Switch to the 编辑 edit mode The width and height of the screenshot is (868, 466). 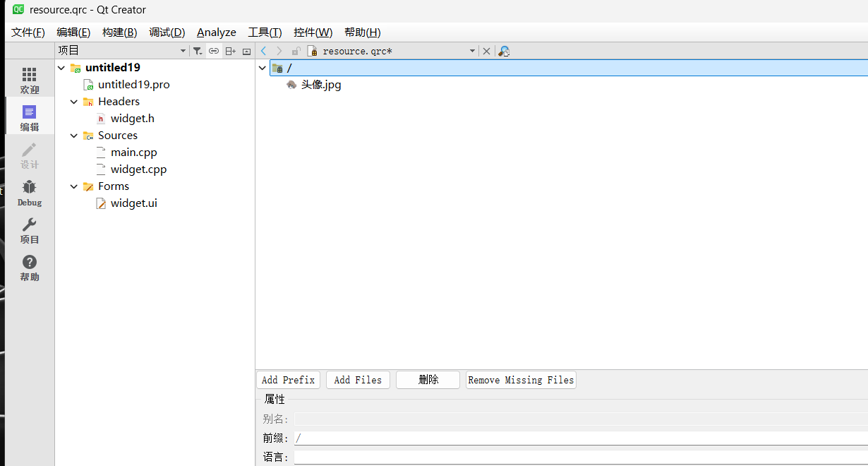[x=29, y=117]
